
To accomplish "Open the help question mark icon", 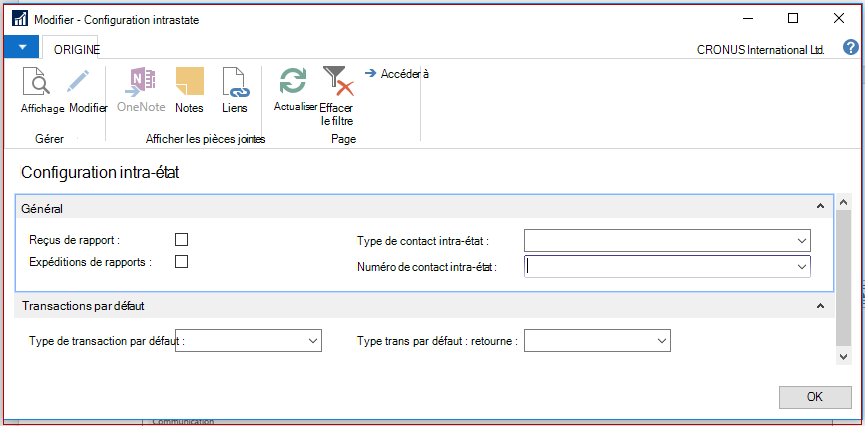I will pyautogui.click(x=851, y=48).
